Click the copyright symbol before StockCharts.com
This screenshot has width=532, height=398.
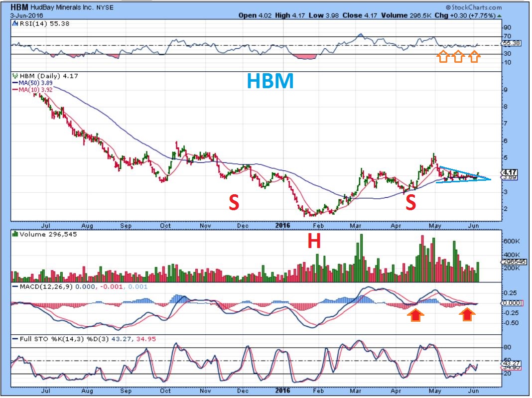(448, 7)
